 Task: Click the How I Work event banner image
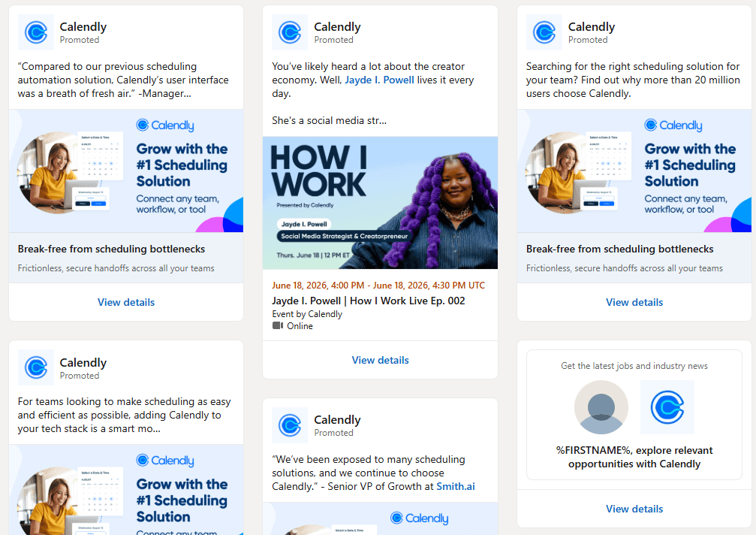pyautogui.click(x=380, y=203)
